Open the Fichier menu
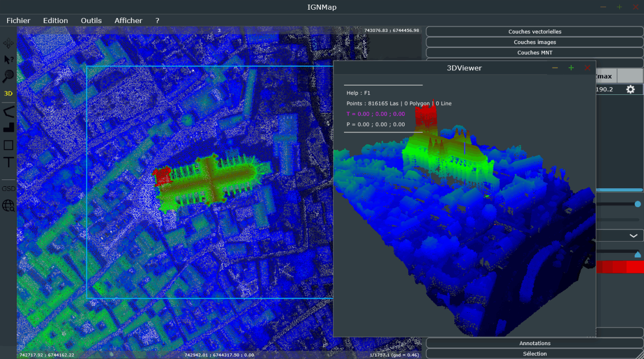Screen dimensions: 644x359 coord(18,21)
